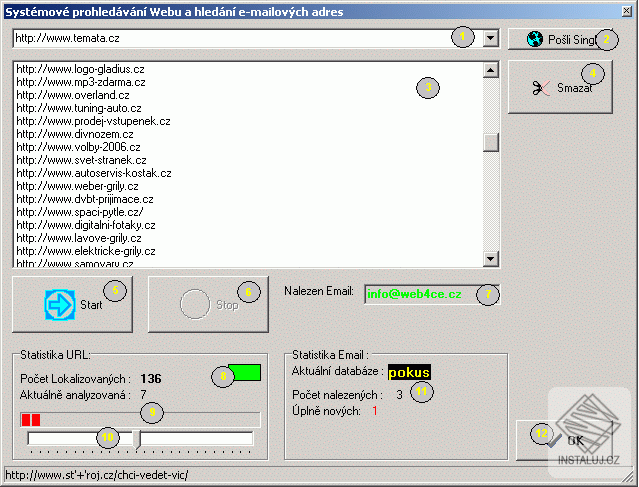Select http://www.weber-grily.cz list entry
This screenshot has height=487, width=639.
[x=77, y=186]
